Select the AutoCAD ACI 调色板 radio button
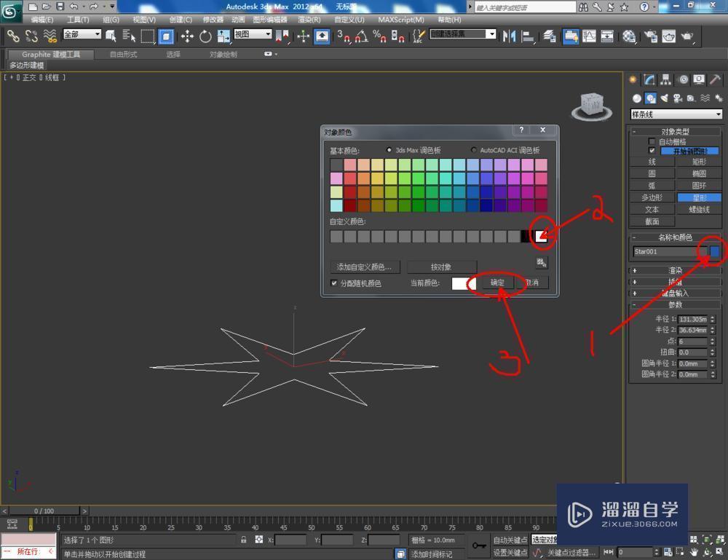This screenshot has width=728, height=560. click(x=473, y=150)
